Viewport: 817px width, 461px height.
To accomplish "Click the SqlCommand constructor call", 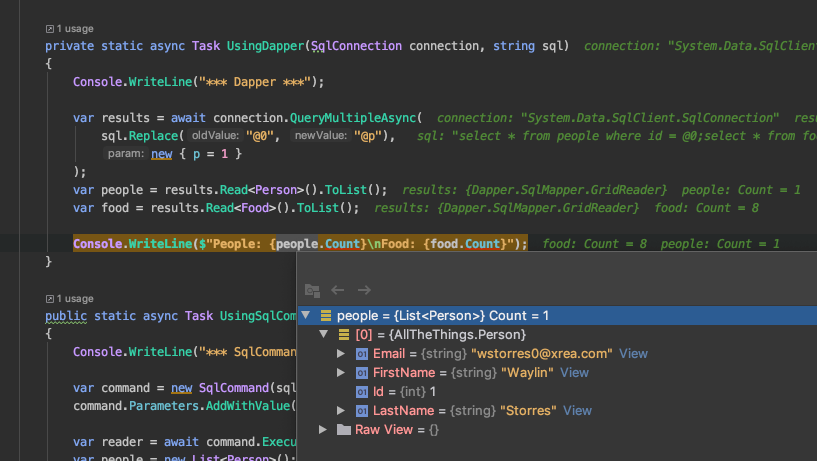I will click(233, 388).
